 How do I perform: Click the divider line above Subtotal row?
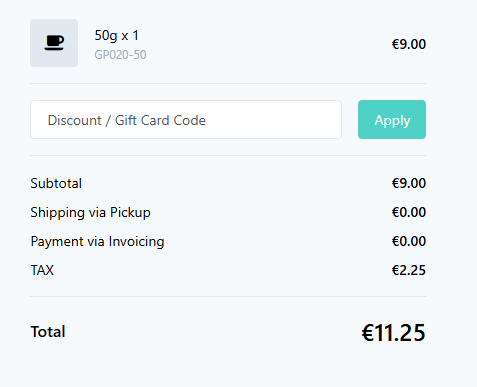coord(228,155)
